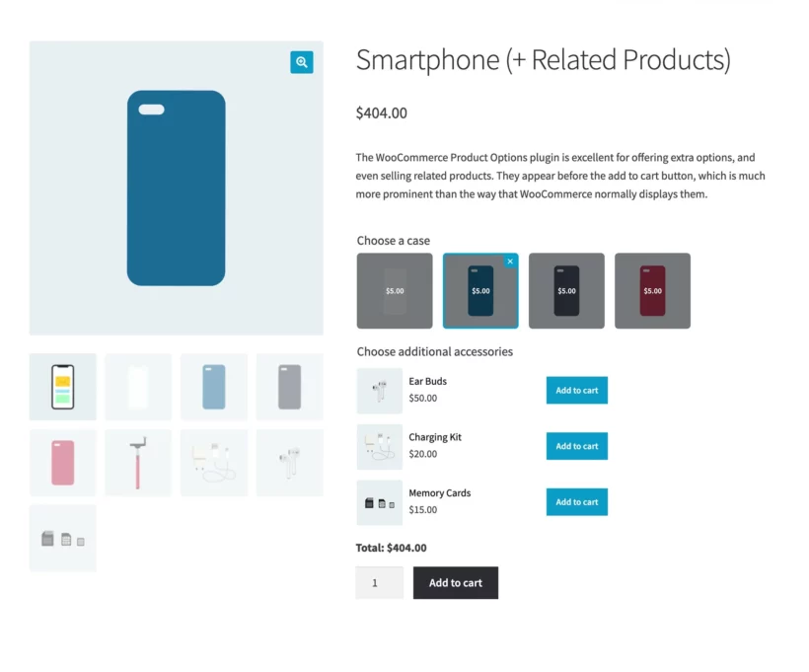Select the white phone case thumbnail

coord(137,386)
